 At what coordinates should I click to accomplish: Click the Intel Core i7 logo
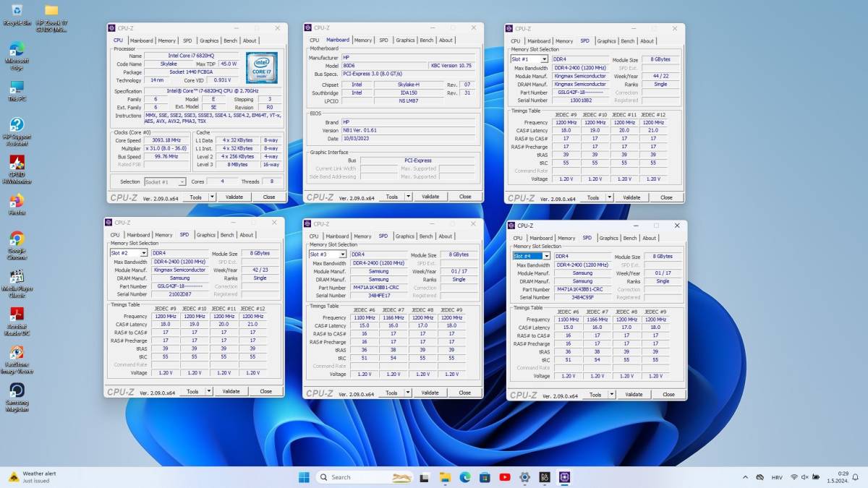[261, 67]
